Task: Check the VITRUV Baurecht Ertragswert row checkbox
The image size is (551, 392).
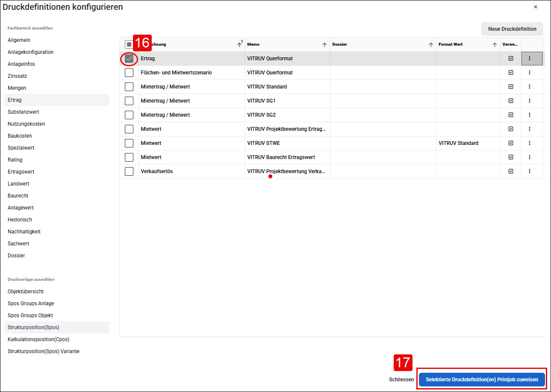Action: tap(129, 157)
